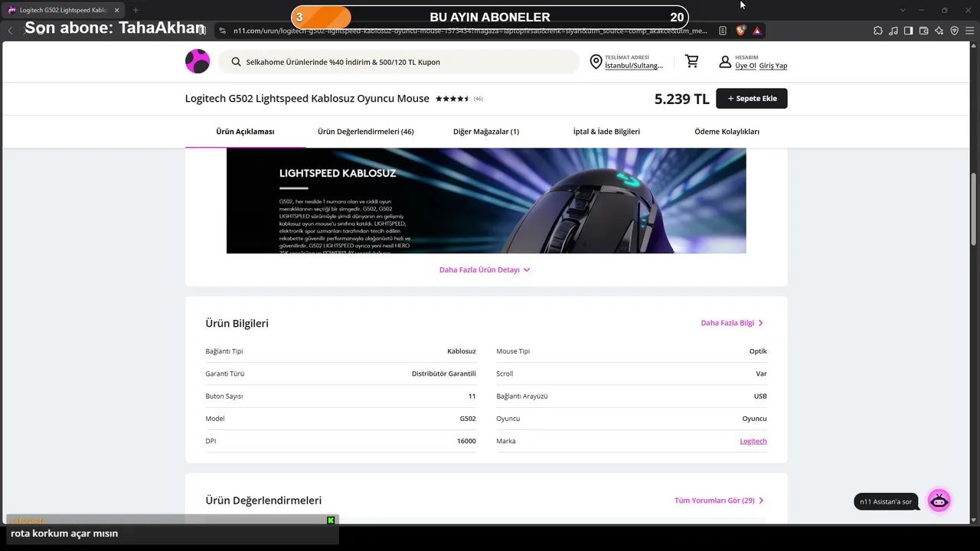Screen dimensions: 980x551
Task: Switch to Diğer Mağazalar (1) tab
Action: click(486, 132)
